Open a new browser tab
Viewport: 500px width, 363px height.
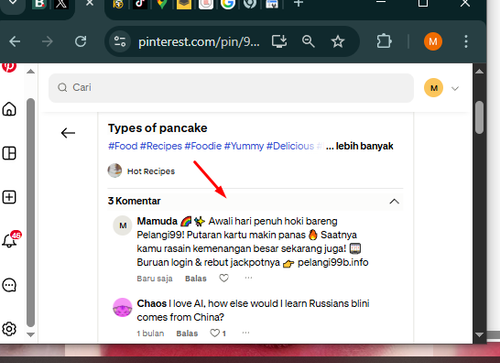click(299, 4)
